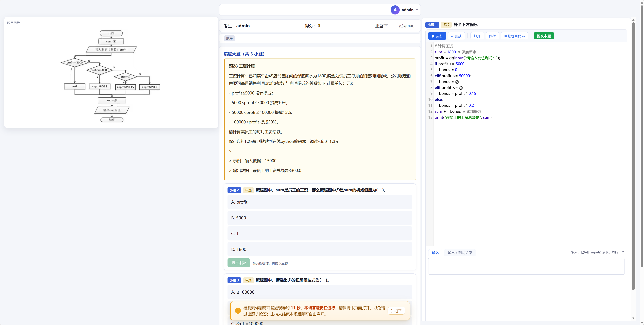The image size is (644, 325).
Task: Open the admin user dropdown arrow
Action: (x=417, y=10)
